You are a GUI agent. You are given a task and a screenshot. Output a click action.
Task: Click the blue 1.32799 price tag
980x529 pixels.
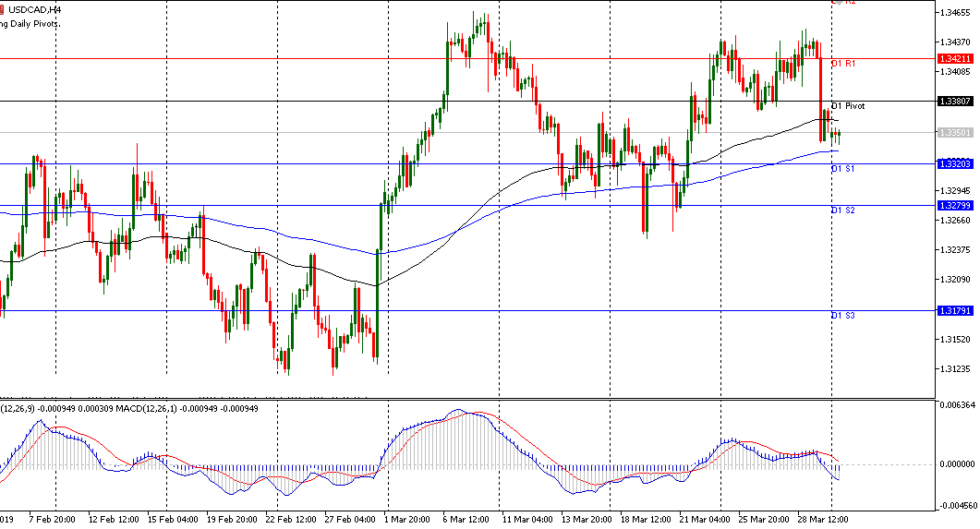(x=955, y=206)
